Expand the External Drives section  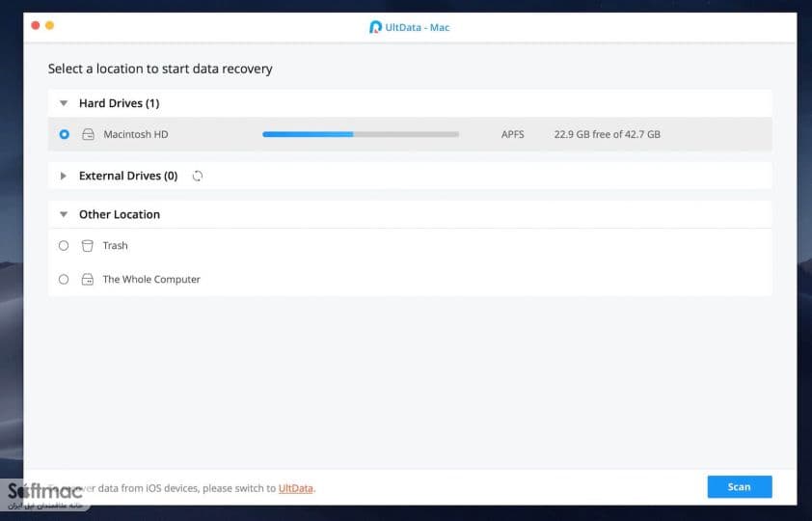[64, 176]
